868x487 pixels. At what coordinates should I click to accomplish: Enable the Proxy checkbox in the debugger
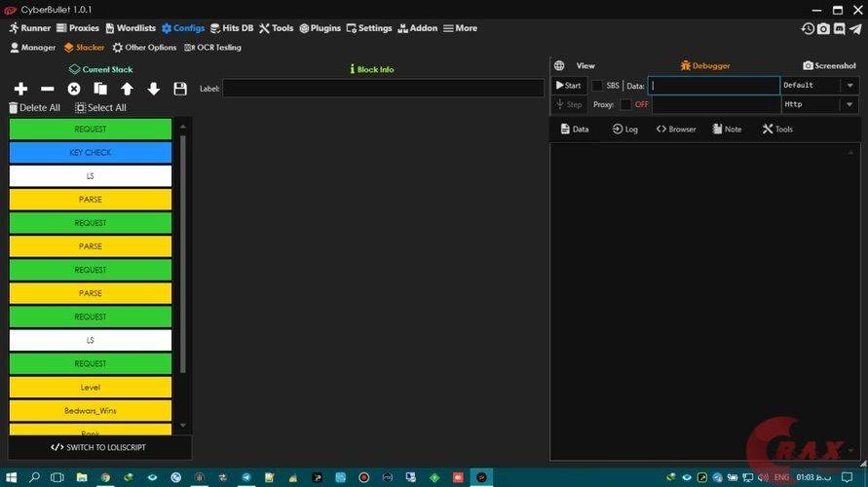coord(625,104)
